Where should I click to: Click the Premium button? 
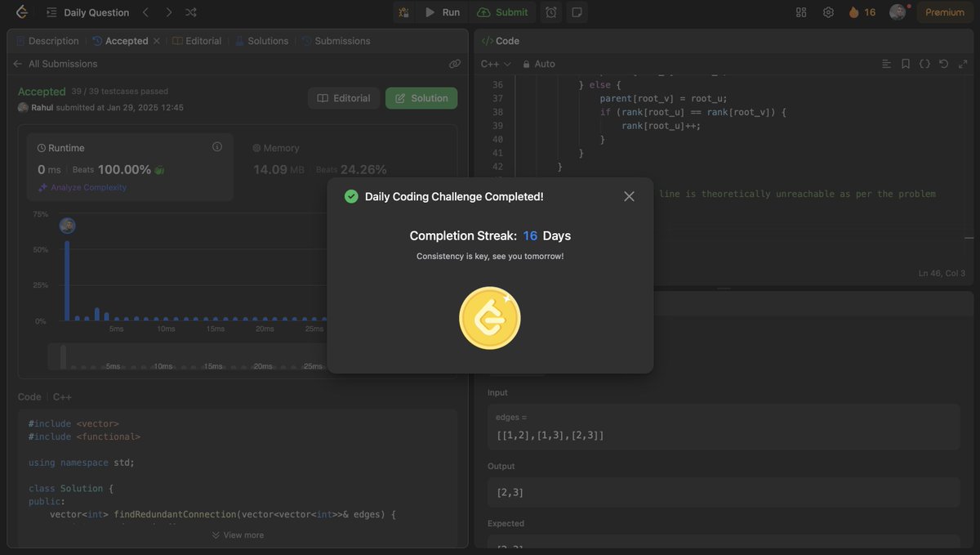pos(945,12)
